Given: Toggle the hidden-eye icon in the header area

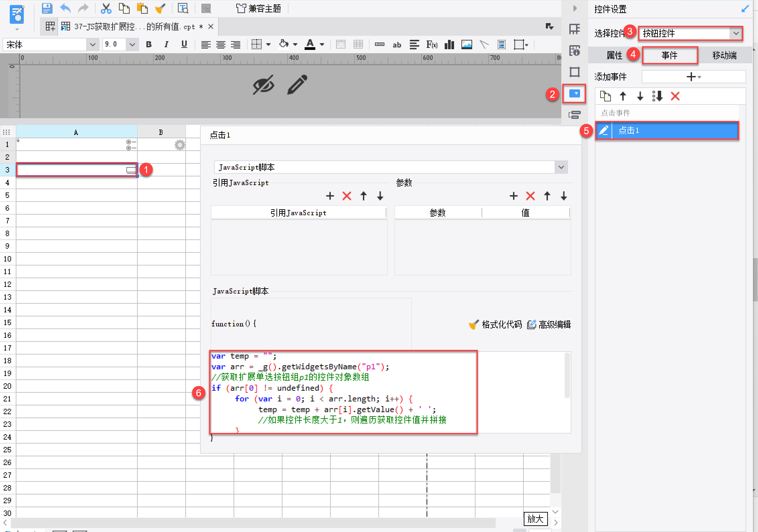Looking at the screenshot, I should [263, 85].
